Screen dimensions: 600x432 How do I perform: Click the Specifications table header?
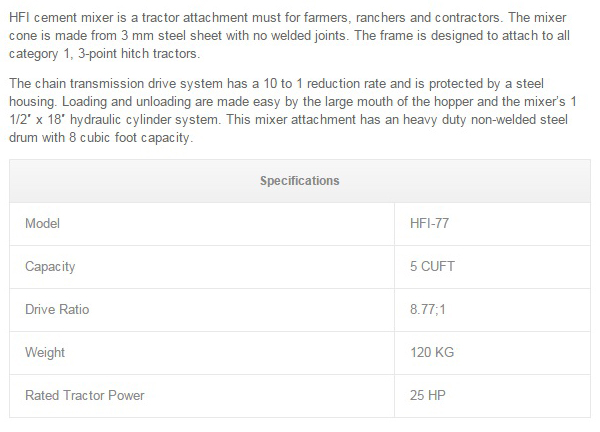point(299,181)
